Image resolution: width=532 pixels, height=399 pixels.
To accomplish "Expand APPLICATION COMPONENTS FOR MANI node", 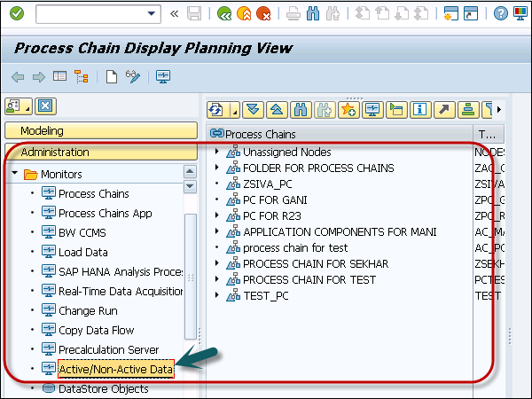I will click(x=217, y=231).
